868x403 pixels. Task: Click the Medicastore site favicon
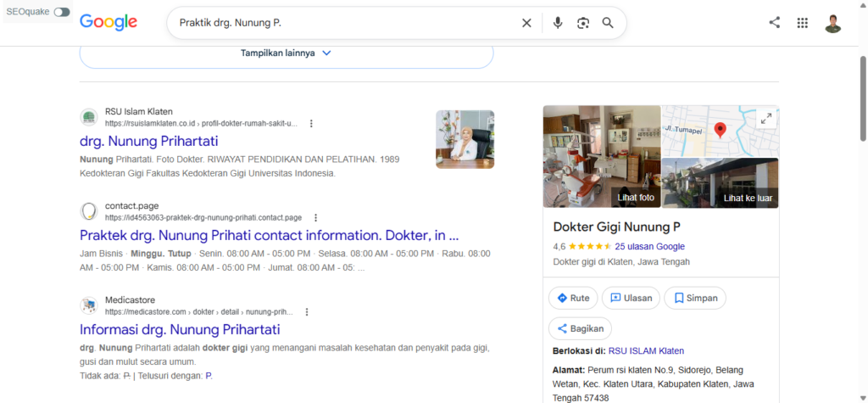(x=88, y=305)
